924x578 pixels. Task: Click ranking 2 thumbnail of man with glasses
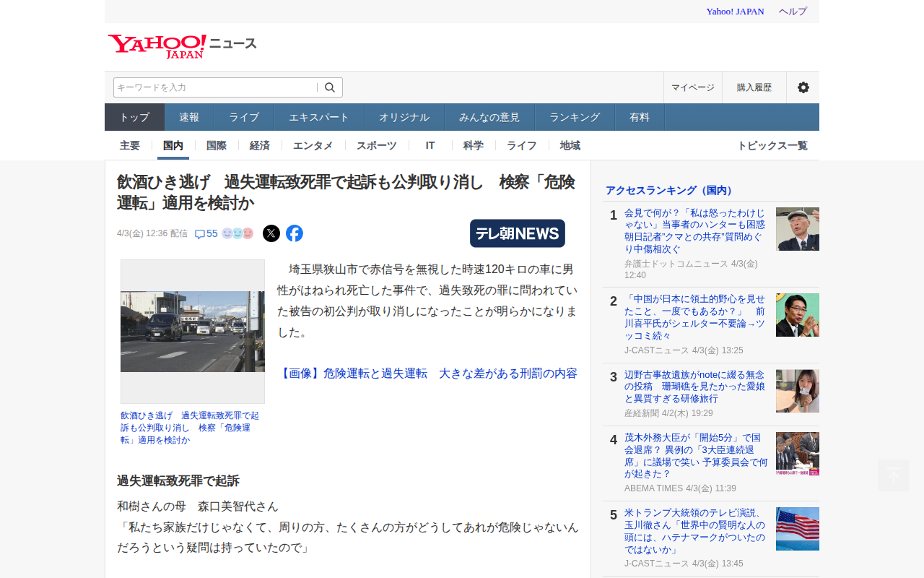798,315
